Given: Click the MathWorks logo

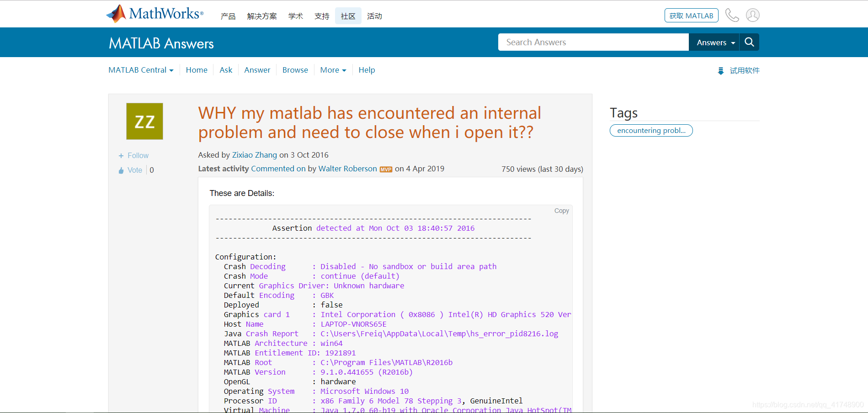Looking at the screenshot, I should coord(154,14).
